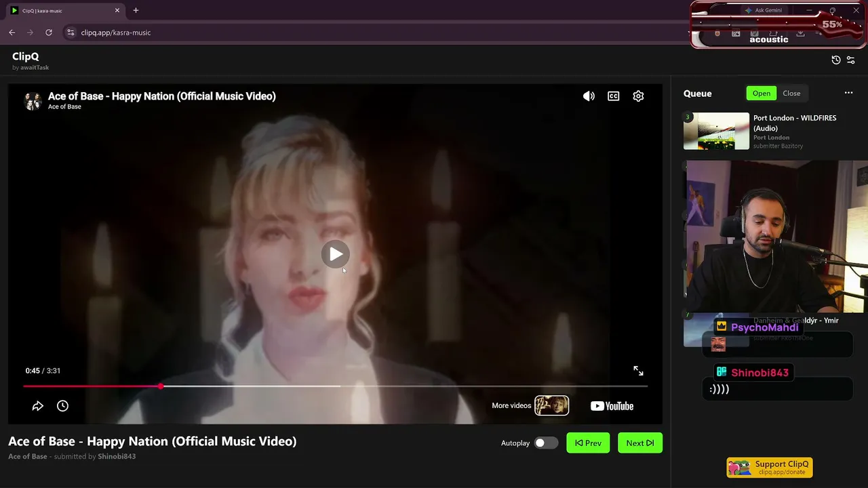Screen dimensions: 868x488
Task: Open the Queue more options menu
Action: tap(848, 93)
